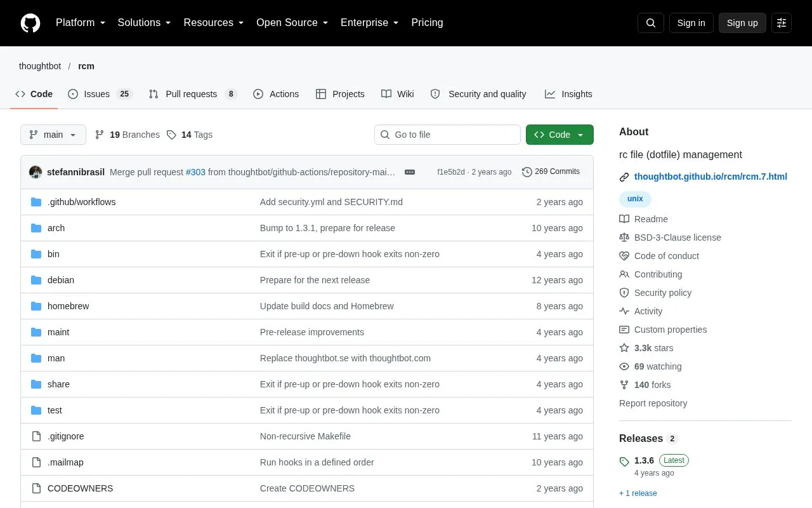This screenshot has height=508, width=812.
Task: Switch to the Issues tab
Action: point(100,94)
